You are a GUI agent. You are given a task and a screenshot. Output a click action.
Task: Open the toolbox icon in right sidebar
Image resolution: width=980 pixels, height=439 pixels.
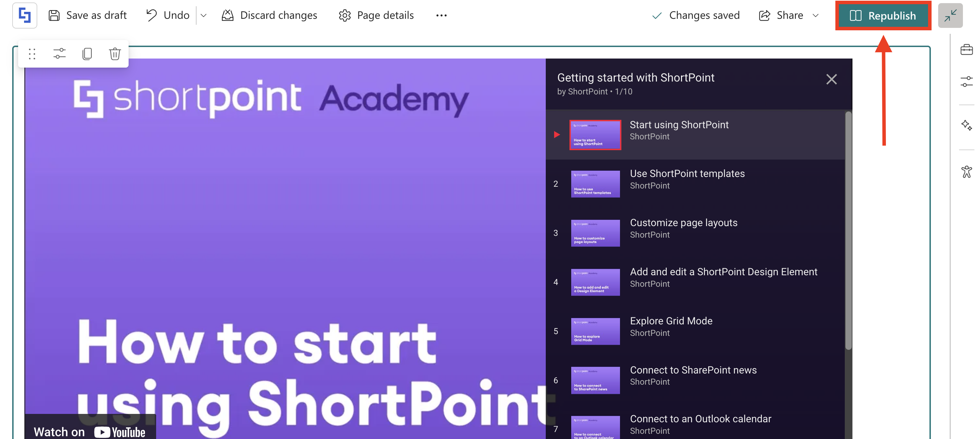point(966,50)
